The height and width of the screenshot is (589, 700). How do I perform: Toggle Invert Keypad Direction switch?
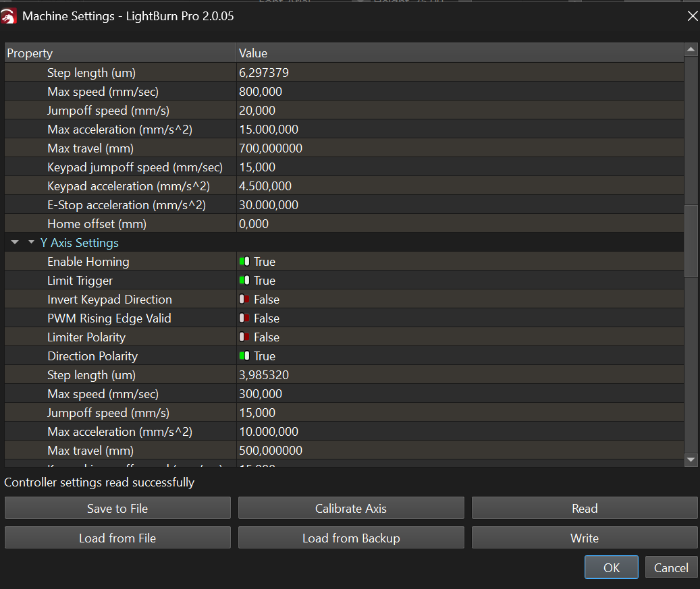tap(244, 300)
